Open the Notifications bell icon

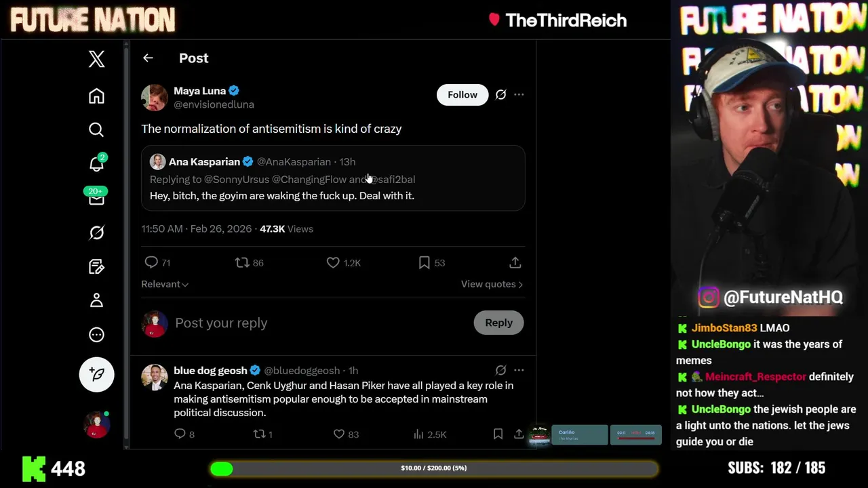pyautogui.click(x=96, y=164)
